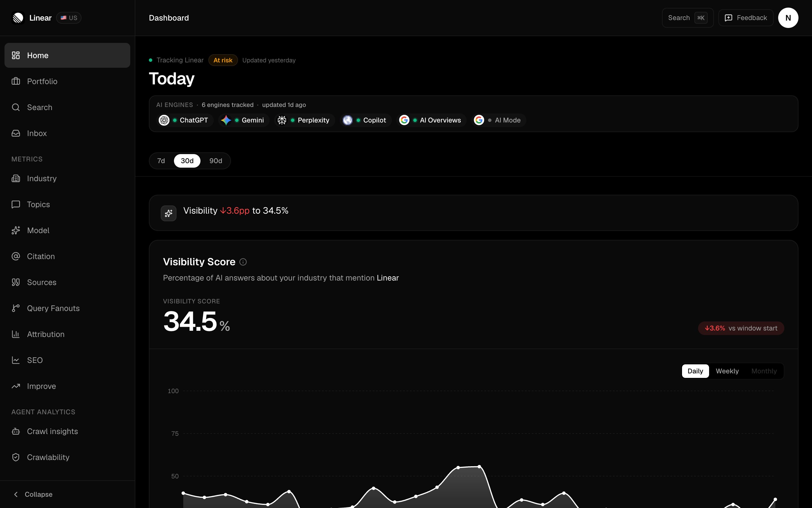
Task: Open the Industry metrics page
Action: (x=67, y=178)
